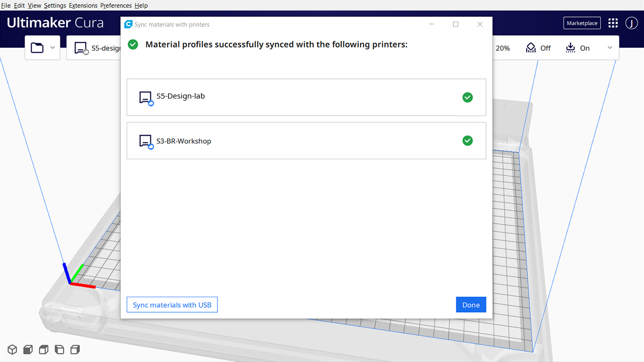Open the View menu

tap(34, 6)
